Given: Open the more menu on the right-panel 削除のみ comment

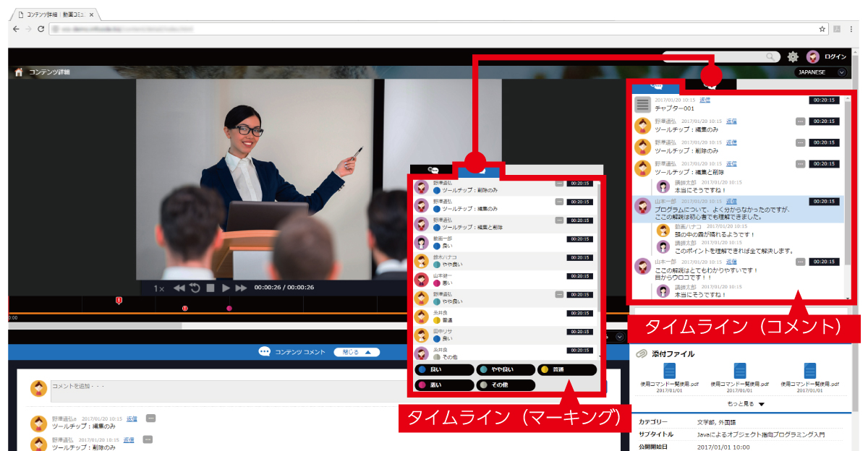Looking at the screenshot, I should coord(800,143).
